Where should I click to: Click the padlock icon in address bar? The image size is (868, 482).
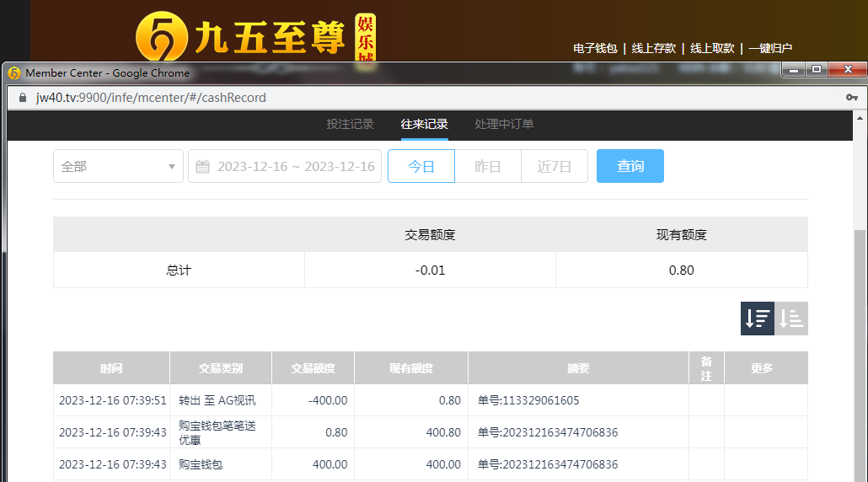[23, 98]
